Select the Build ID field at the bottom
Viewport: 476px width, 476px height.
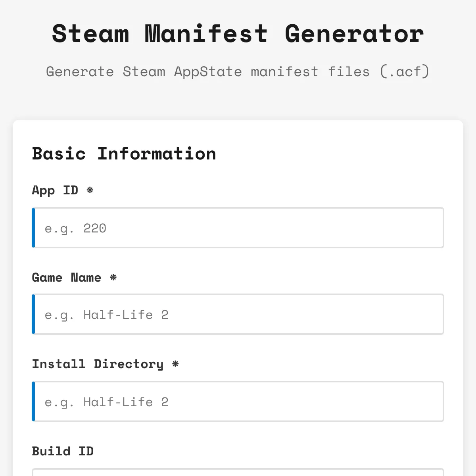pos(238,472)
